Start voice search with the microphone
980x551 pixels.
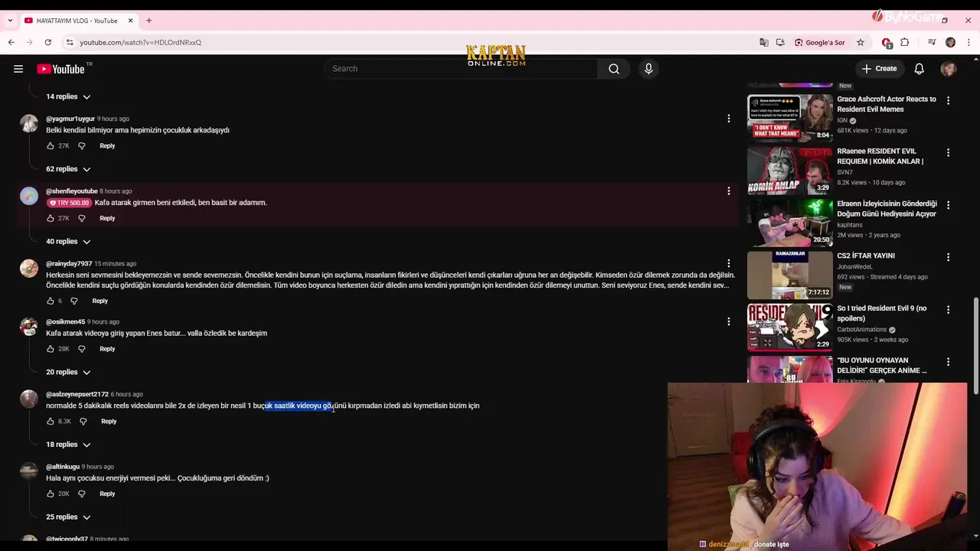(x=648, y=69)
